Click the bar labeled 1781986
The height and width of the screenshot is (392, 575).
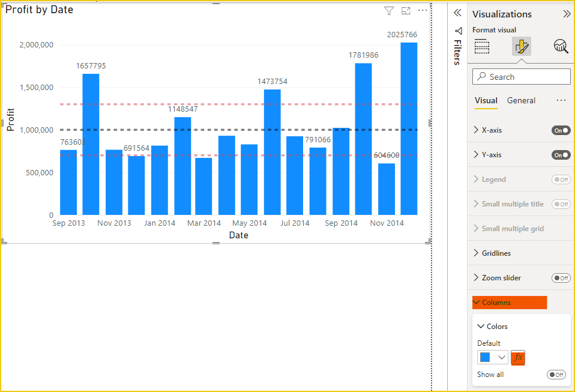click(363, 139)
